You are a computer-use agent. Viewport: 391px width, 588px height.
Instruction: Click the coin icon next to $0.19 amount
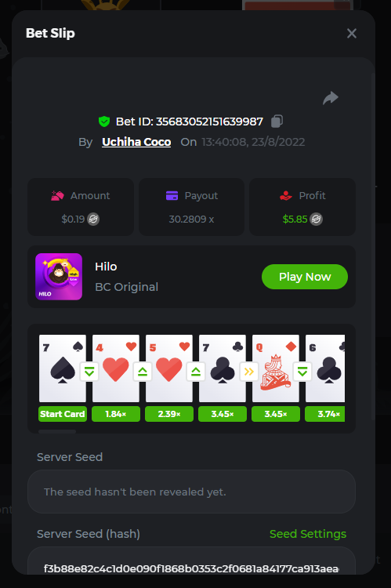point(93,219)
